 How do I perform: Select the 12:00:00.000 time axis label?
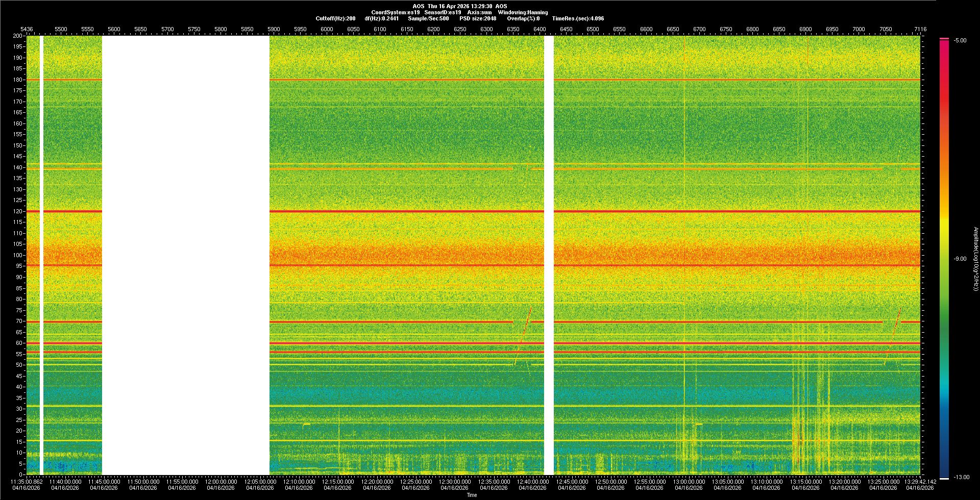click(221, 482)
